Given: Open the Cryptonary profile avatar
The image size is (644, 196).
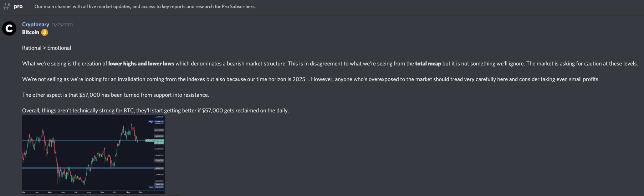Looking at the screenshot, I should (9, 28).
